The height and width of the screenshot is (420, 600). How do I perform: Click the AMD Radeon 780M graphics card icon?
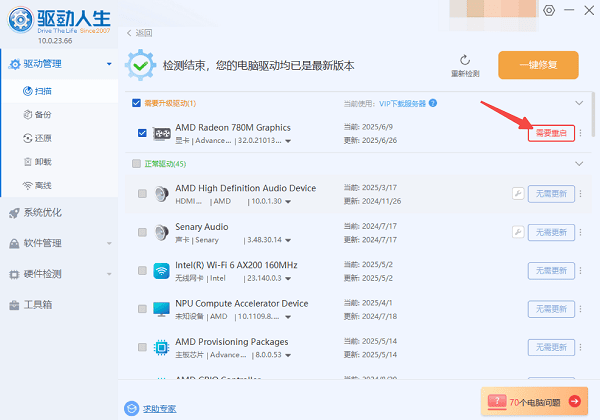(162, 133)
